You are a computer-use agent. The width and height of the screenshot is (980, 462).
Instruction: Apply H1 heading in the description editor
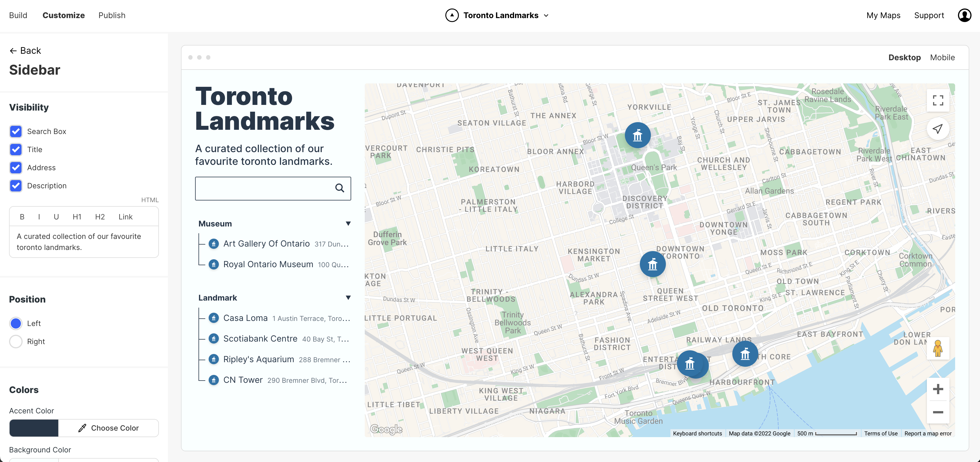(x=77, y=217)
